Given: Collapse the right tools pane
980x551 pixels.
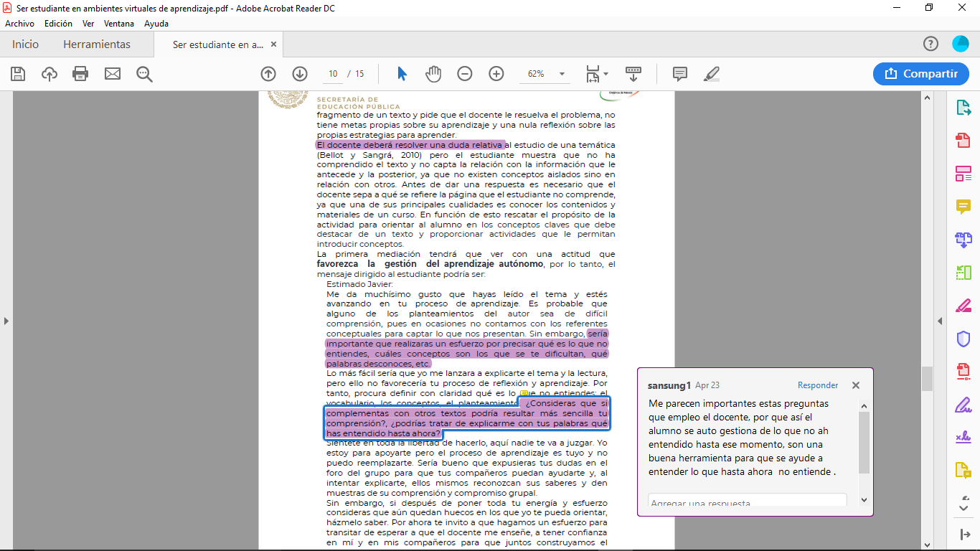Looking at the screenshot, I should point(940,321).
